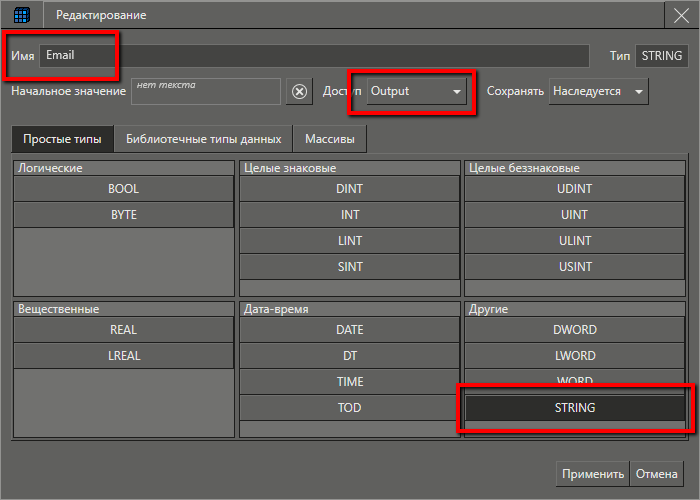Select the Простые типы tab
This screenshot has height=500, width=700.
[x=61, y=138]
